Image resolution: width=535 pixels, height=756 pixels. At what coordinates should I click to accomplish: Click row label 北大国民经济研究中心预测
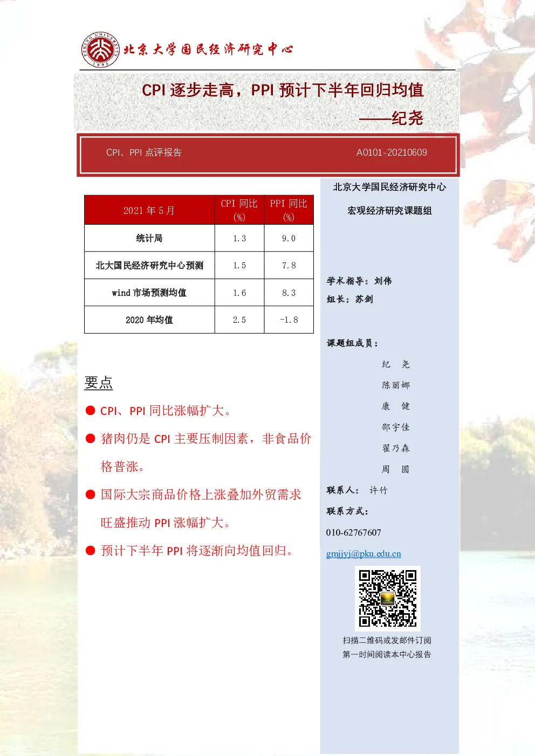click(x=149, y=266)
